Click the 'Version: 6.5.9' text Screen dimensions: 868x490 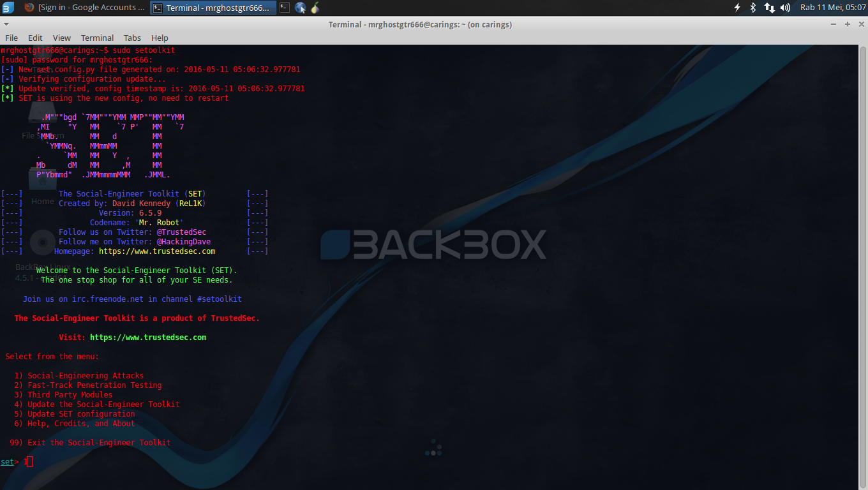[x=130, y=213]
